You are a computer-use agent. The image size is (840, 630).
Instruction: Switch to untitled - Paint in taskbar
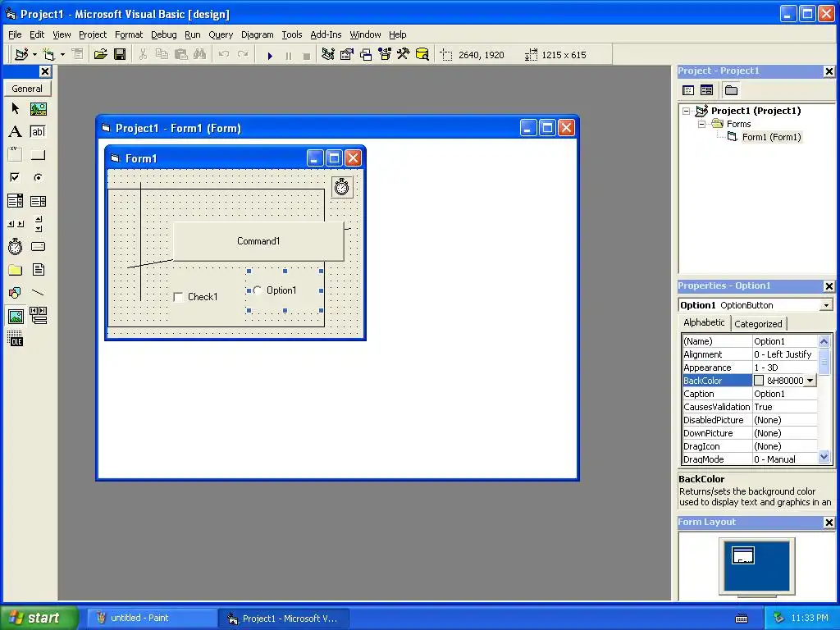tap(152, 618)
